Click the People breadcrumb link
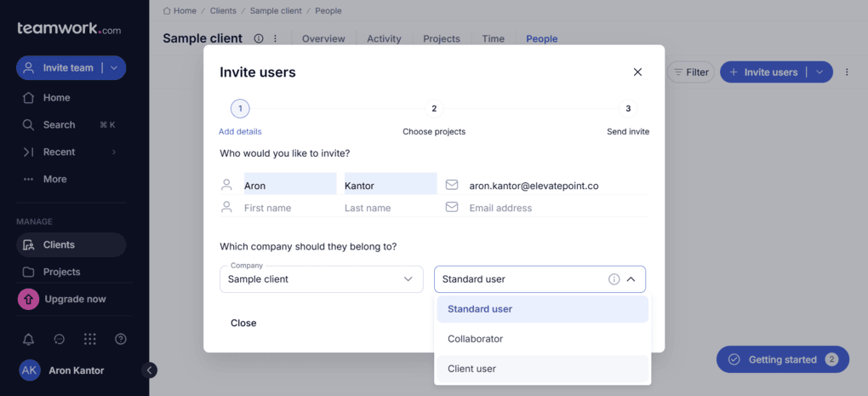Screen dimensions: 868x396 [x=328, y=10]
